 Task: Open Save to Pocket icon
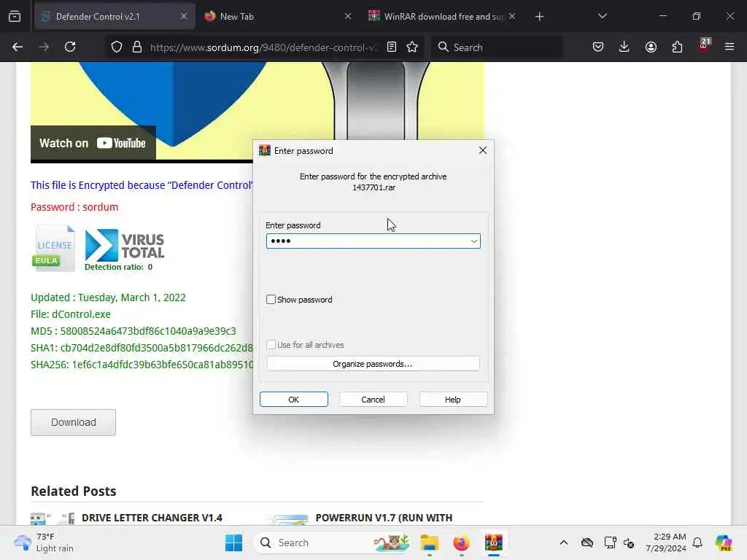(x=598, y=47)
